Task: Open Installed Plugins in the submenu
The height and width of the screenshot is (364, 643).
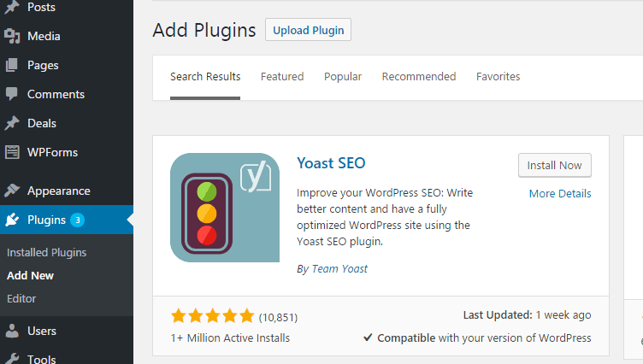Action: (x=47, y=253)
